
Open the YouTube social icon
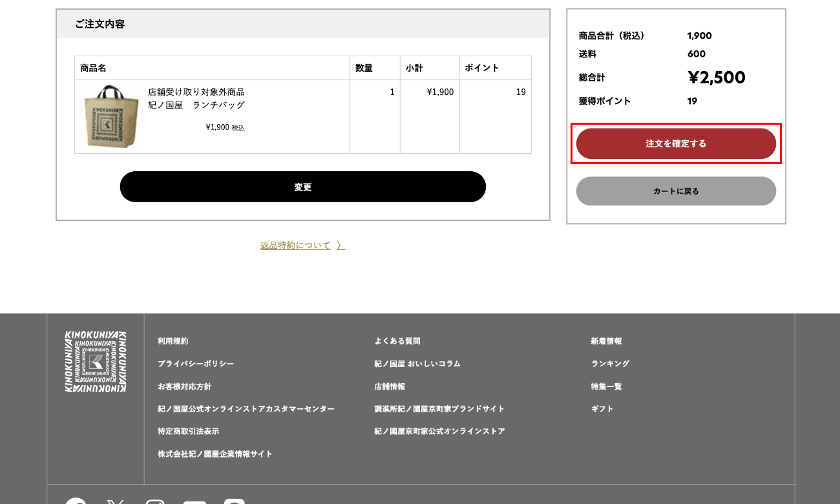pyautogui.click(x=194, y=501)
